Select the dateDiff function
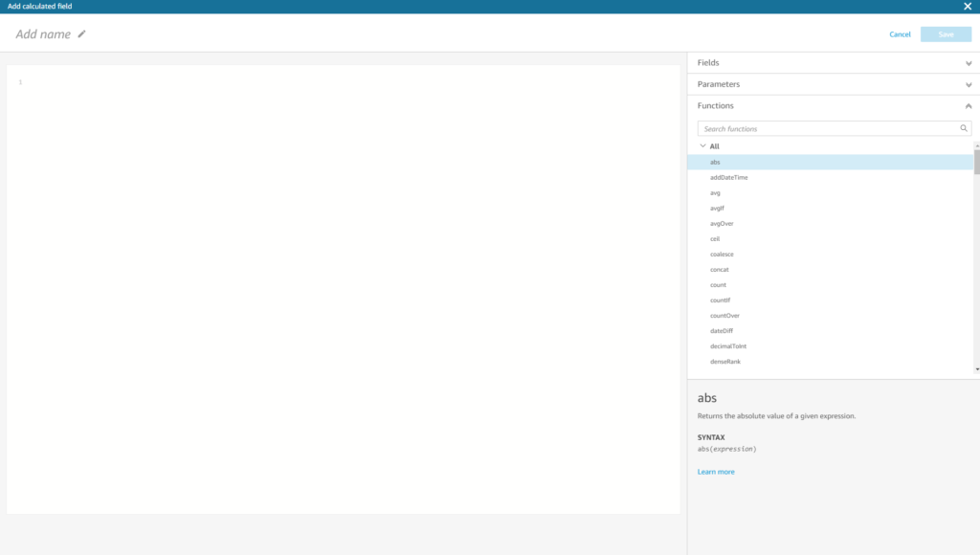This screenshot has width=980, height=555. (722, 331)
